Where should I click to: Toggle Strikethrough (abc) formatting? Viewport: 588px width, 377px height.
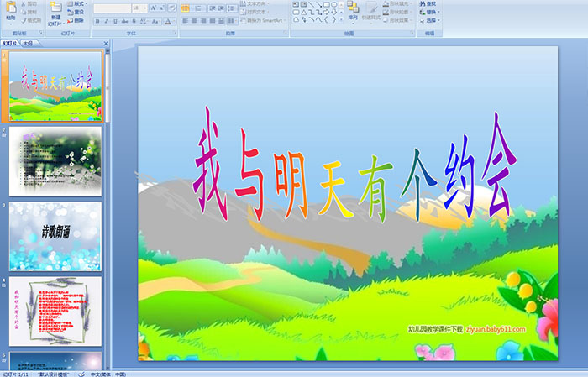[x=125, y=21]
